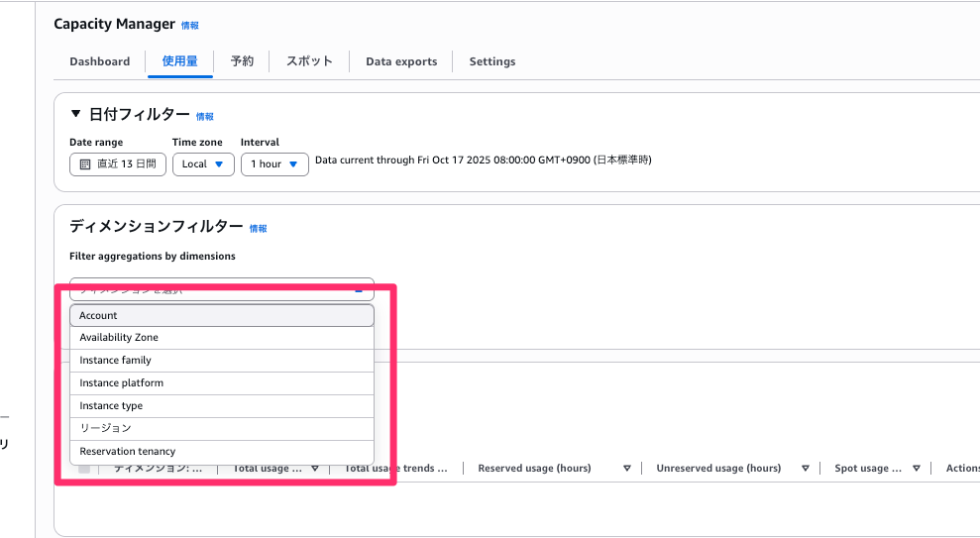Sort by the Spot usage column arrow

pyautogui.click(x=917, y=469)
